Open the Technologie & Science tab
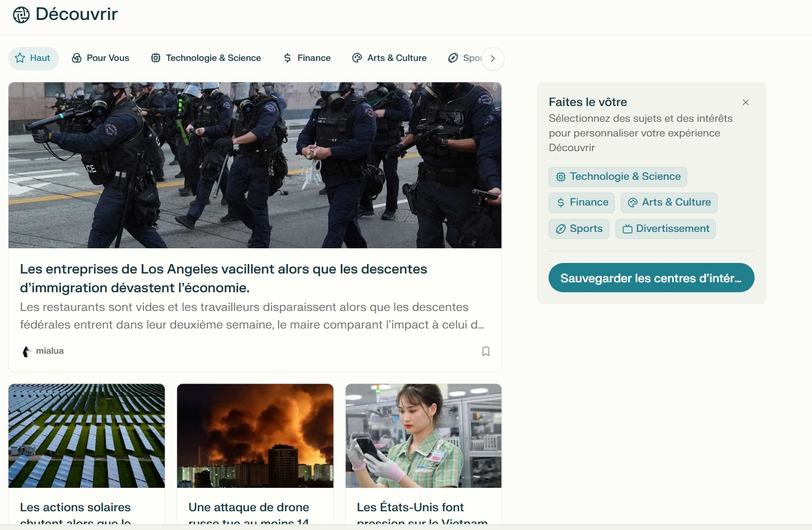 (206, 58)
